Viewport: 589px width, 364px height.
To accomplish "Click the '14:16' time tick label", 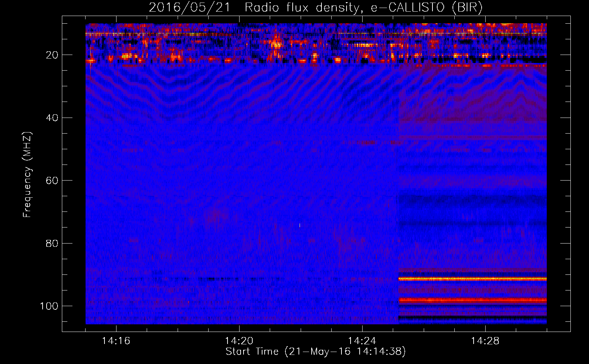I will tap(116, 341).
